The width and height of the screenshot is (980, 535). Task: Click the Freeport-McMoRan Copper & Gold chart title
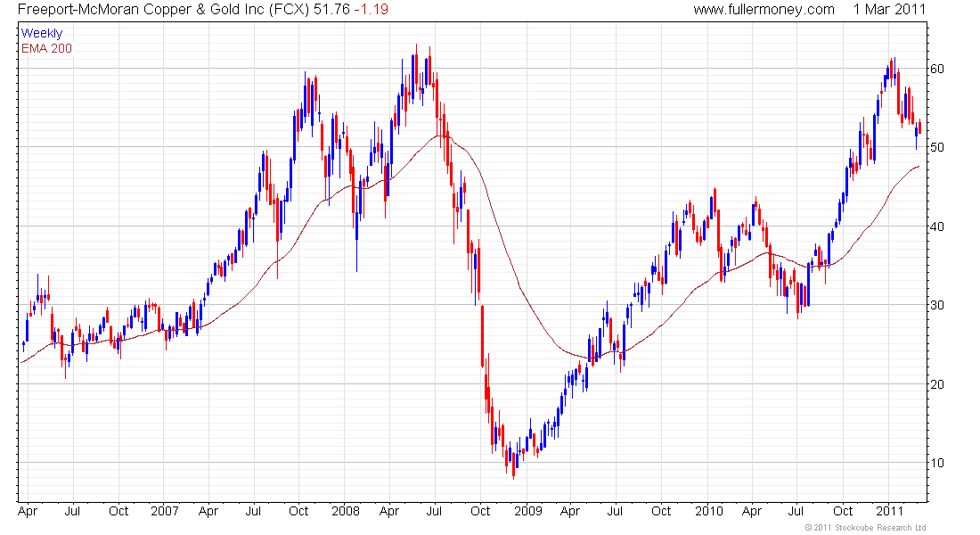[163, 10]
